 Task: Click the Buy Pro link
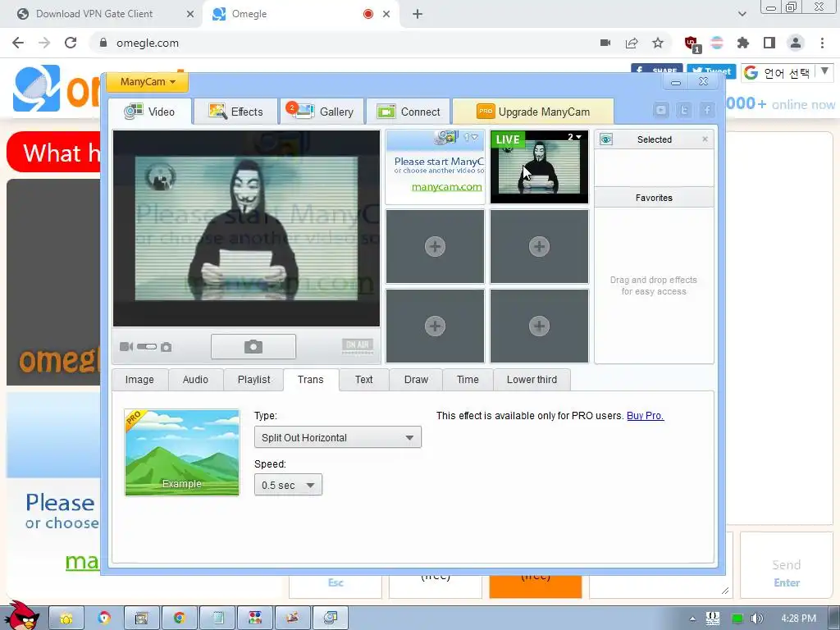pos(646,416)
